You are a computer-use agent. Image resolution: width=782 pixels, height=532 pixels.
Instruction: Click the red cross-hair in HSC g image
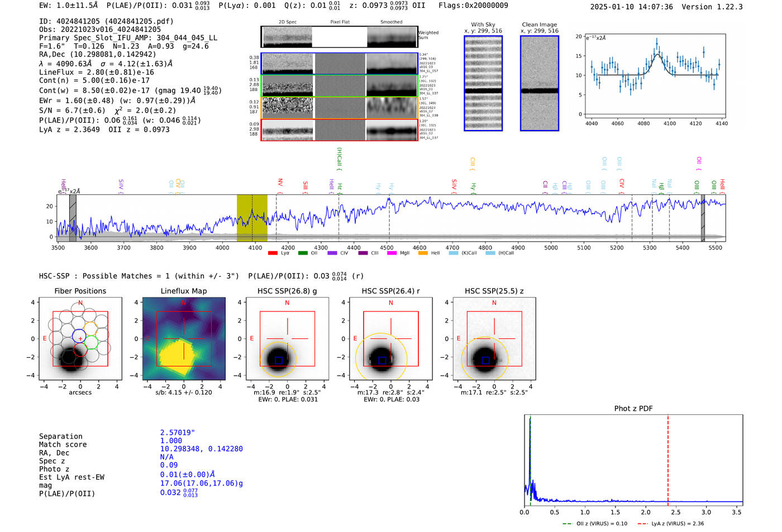[x=287, y=338]
